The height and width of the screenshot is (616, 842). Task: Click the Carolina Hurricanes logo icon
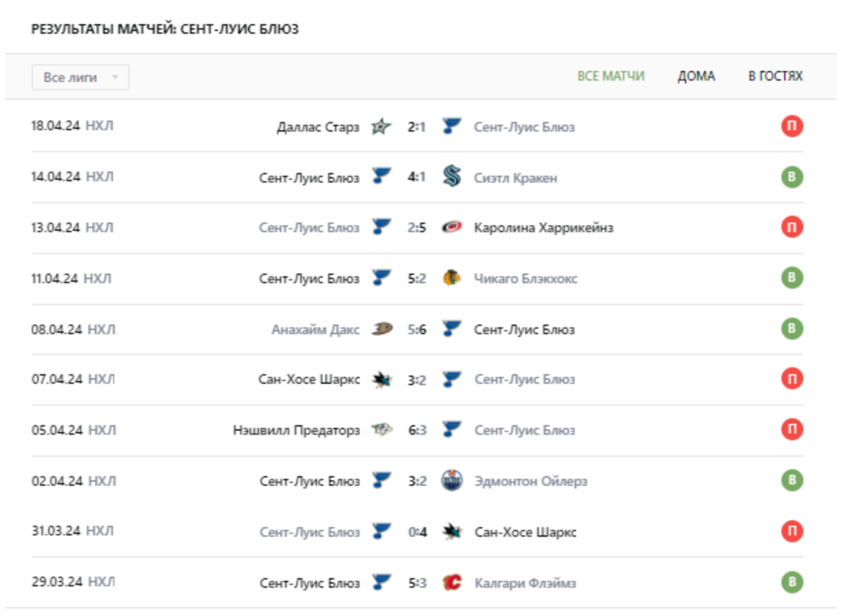[x=452, y=227]
